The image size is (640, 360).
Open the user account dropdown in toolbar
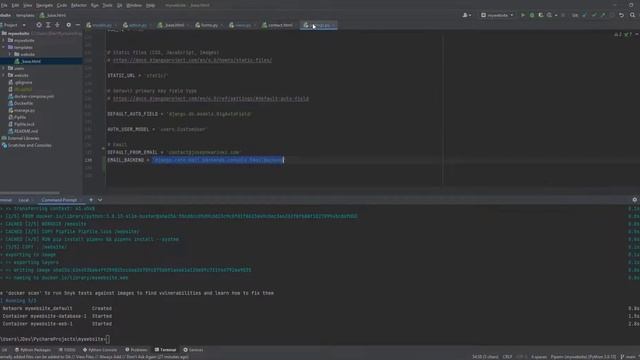467,15
